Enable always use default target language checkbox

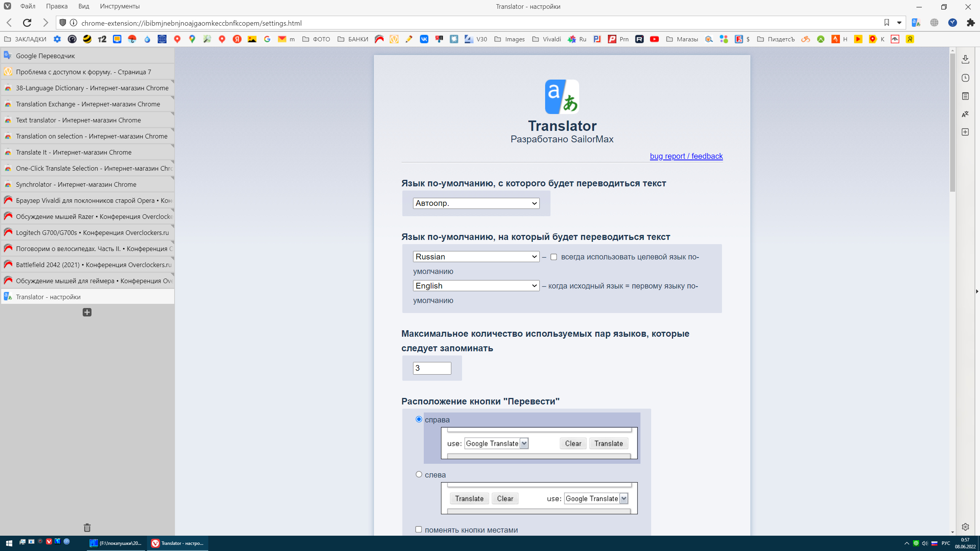[554, 257]
